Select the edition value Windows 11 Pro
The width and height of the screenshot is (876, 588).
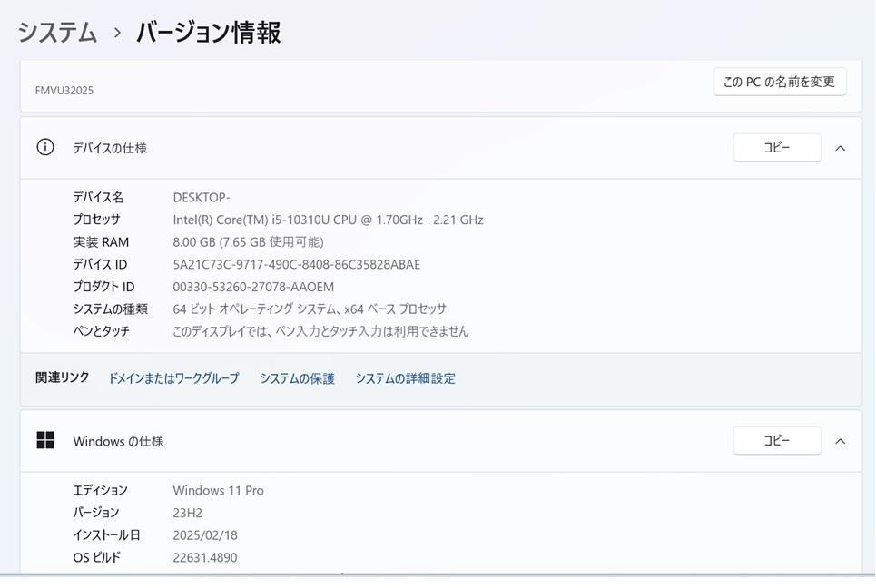tap(219, 490)
